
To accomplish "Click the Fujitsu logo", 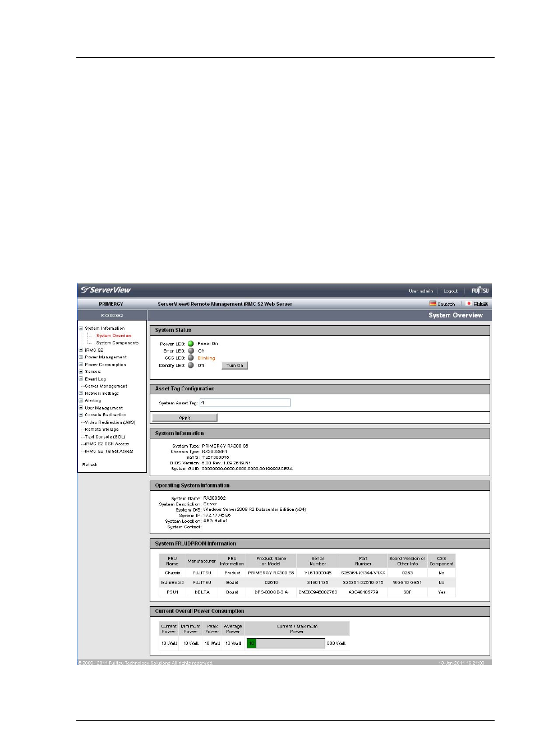I will [480, 291].
